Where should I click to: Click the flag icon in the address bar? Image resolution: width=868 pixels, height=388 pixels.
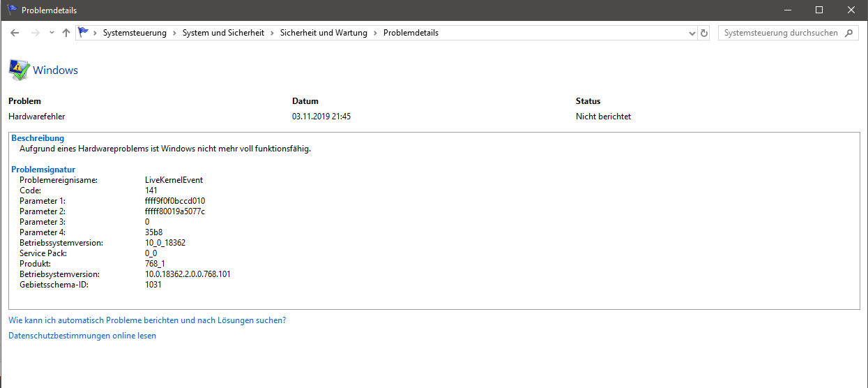84,33
